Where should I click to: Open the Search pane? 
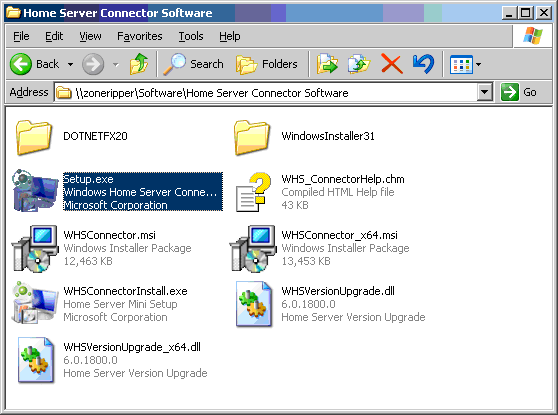pos(193,64)
